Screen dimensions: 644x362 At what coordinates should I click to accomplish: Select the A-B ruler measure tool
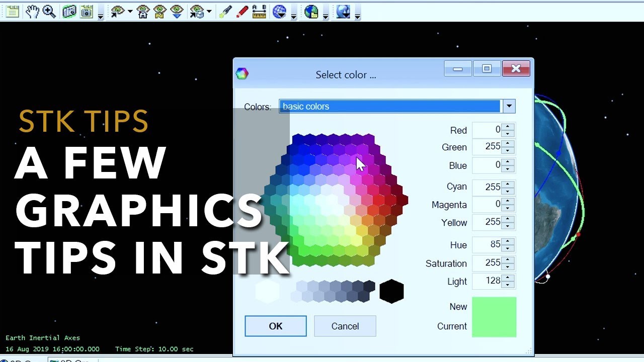click(x=259, y=11)
